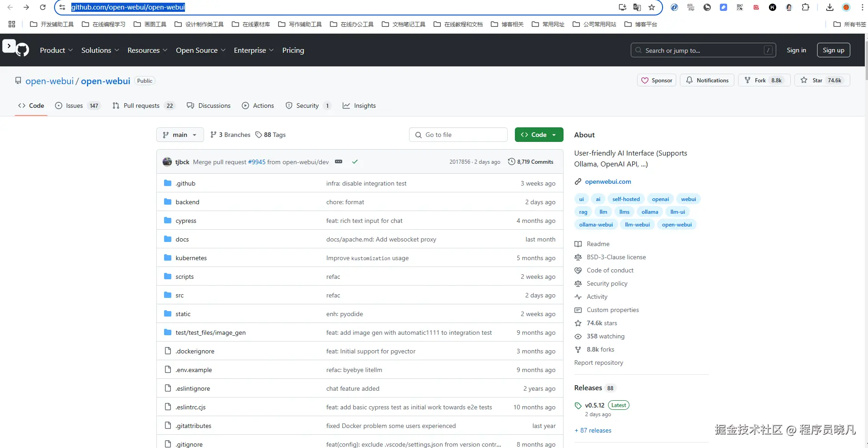The width and height of the screenshot is (868, 448).
Task: Open the Insights tab
Action: (x=359, y=106)
